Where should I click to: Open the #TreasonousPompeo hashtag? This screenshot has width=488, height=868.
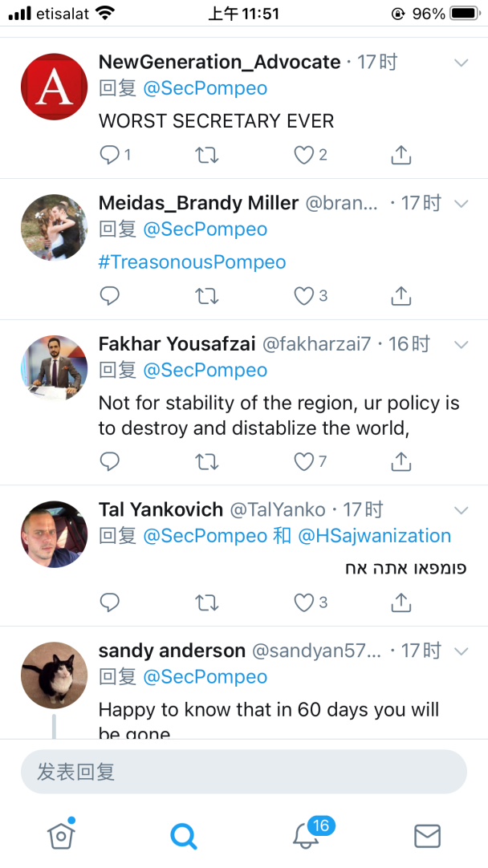pyautogui.click(x=192, y=262)
